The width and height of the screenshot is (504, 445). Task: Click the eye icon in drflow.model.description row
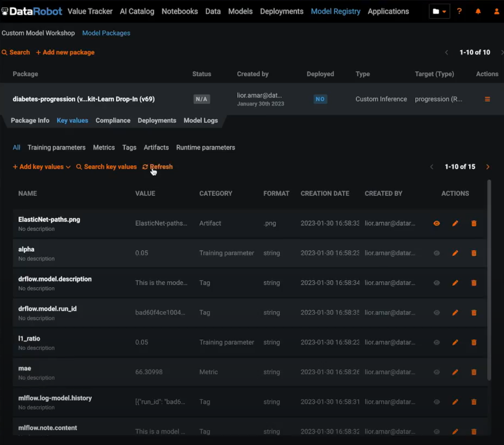point(437,283)
